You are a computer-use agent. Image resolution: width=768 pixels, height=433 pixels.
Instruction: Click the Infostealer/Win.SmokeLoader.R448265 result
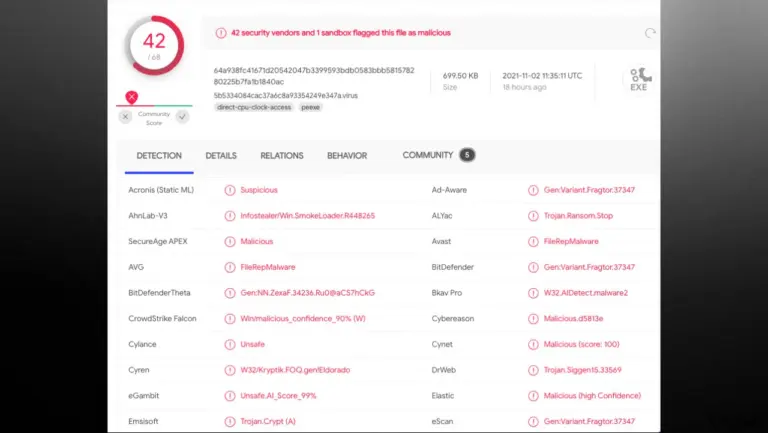(308, 216)
